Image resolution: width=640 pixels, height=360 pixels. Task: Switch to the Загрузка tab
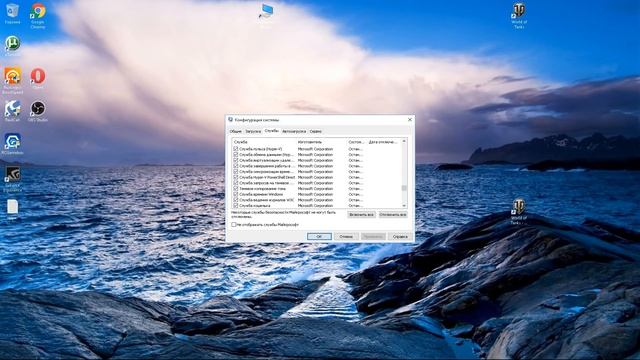253,131
